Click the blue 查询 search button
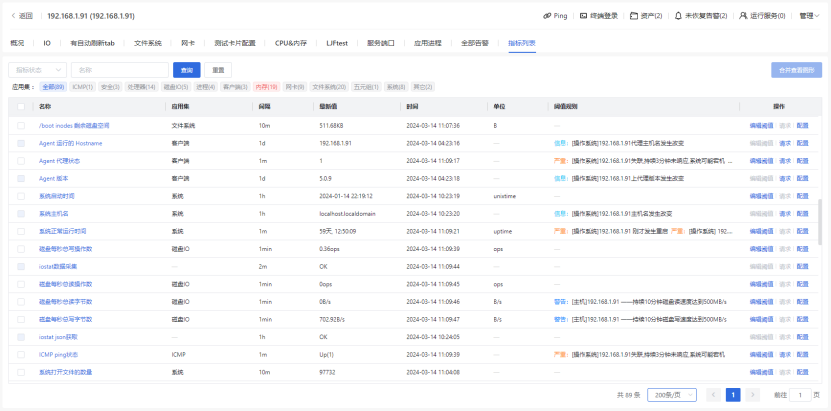Viewport: 831px width, 411px height. (186, 70)
